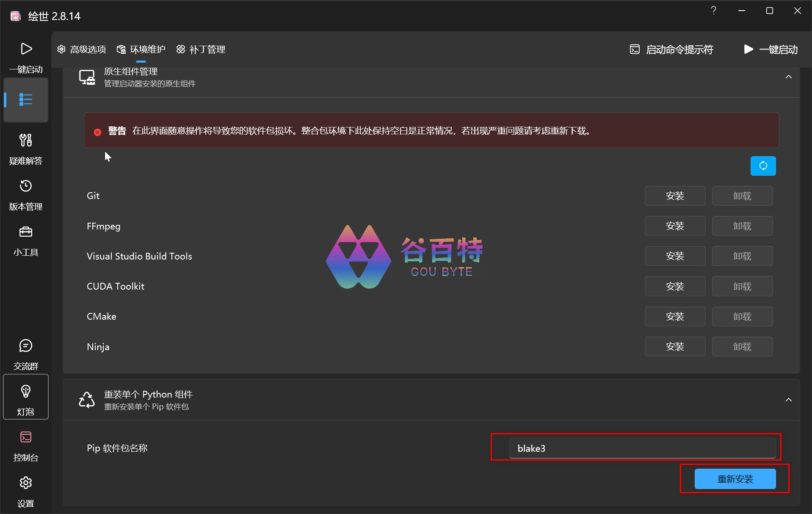Toggle the 灯泡 lightbulb icon
The width and height of the screenshot is (812, 514).
pyautogui.click(x=26, y=392)
